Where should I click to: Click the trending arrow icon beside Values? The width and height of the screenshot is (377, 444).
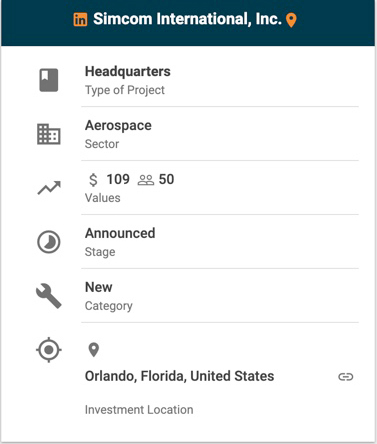tap(49, 188)
